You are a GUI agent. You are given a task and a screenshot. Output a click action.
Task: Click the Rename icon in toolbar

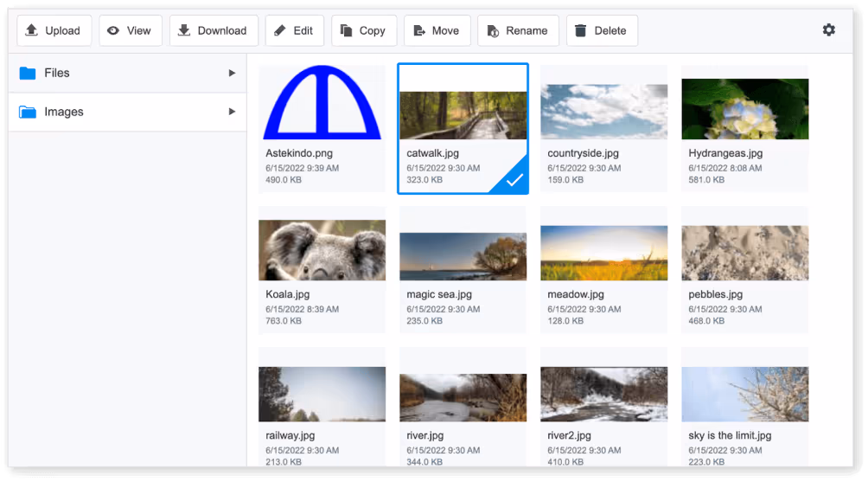492,30
